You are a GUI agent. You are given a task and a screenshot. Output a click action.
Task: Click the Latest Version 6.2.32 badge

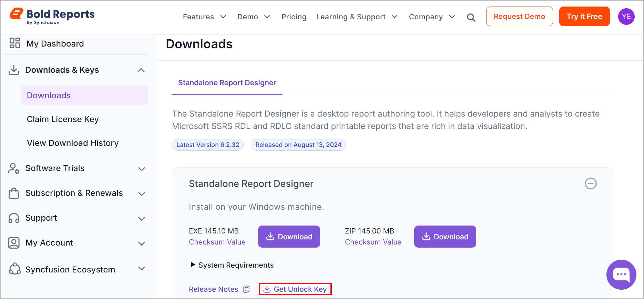pyautogui.click(x=208, y=145)
